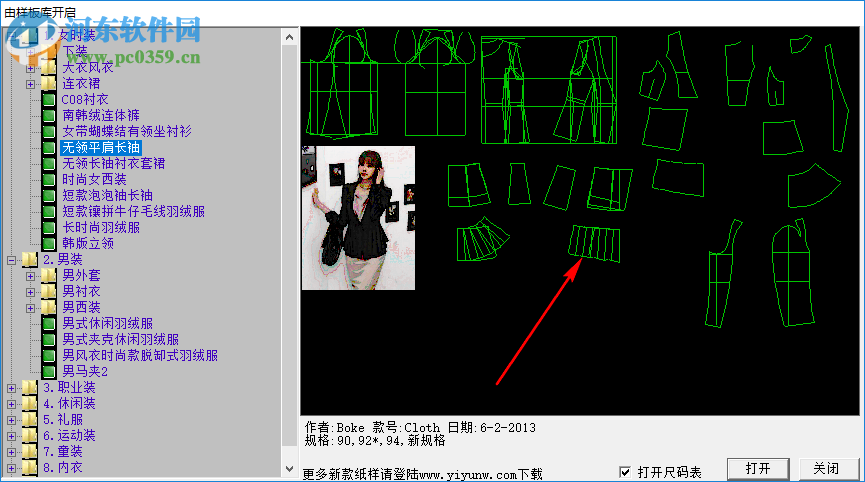
Task: Toggle the 打开尺码表 checkbox
Action: point(625,472)
